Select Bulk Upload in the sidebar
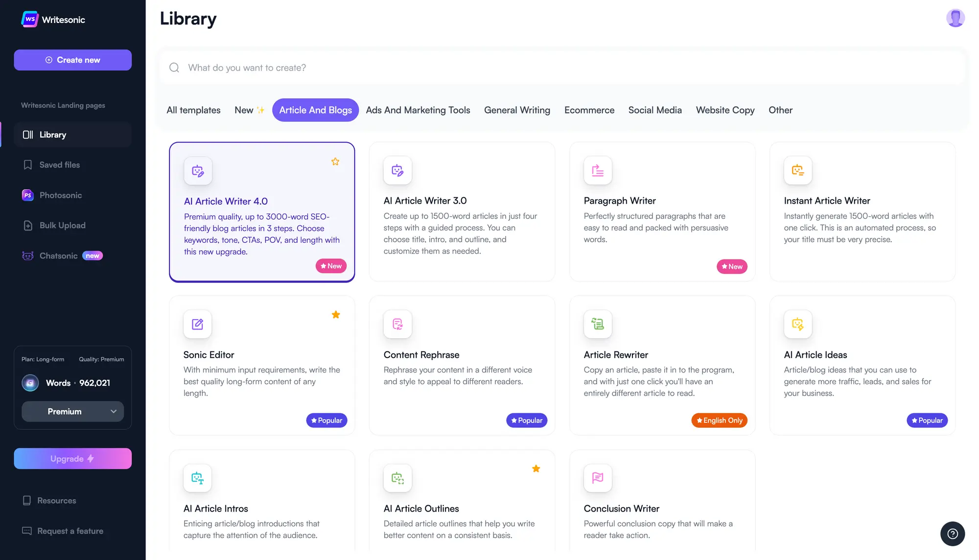 point(63,225)
